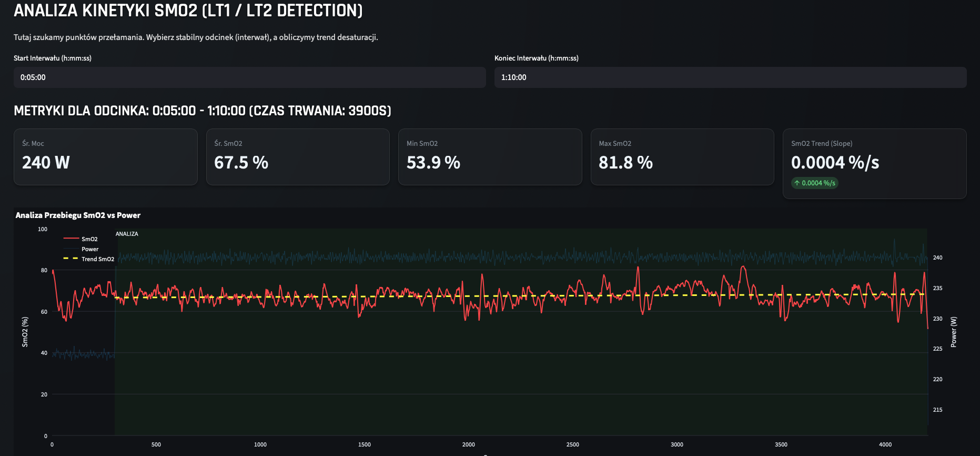
Task: Click the red SmO2 line swatch in the legend
Action: [71, 239]
